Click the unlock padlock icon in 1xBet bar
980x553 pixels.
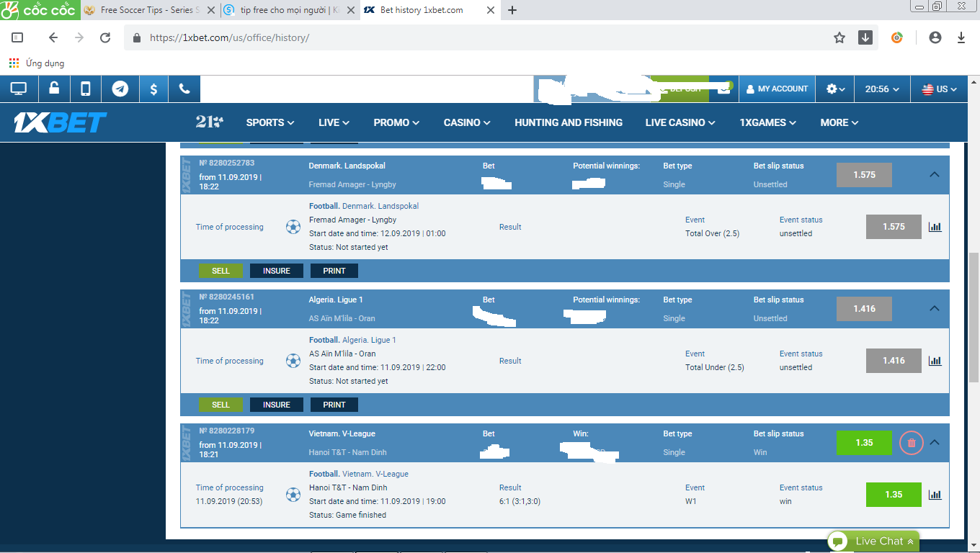(x=54, y=89)
